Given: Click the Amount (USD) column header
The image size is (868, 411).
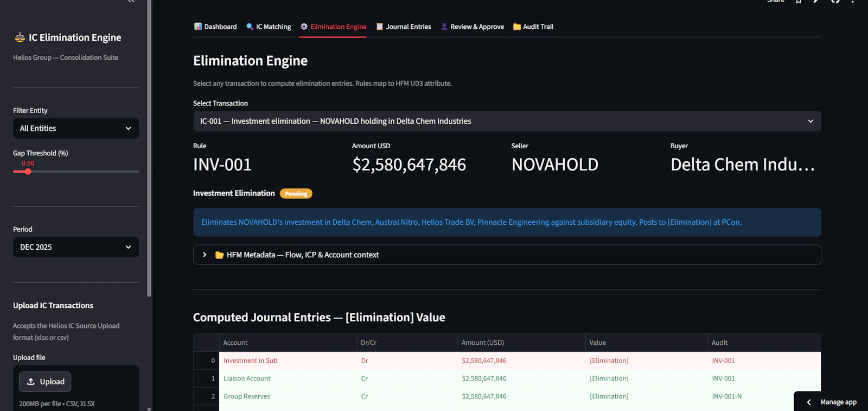Looking at the screenshot, I should (521, 343).
